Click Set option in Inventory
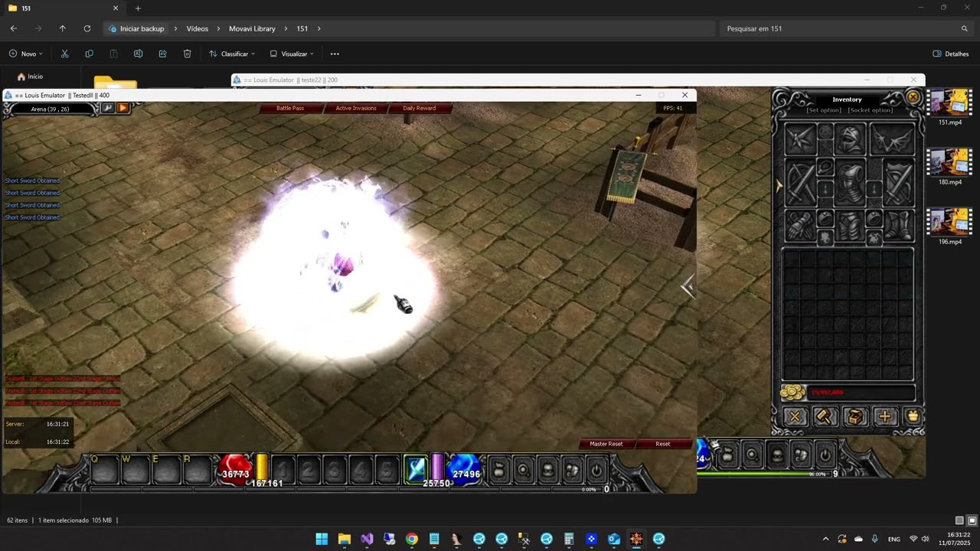The image size is (980, 551). tap(824, 110)
